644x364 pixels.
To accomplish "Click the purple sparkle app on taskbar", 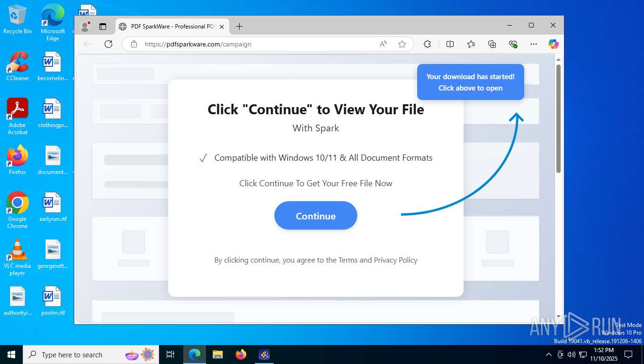I will tap(264, 355).
